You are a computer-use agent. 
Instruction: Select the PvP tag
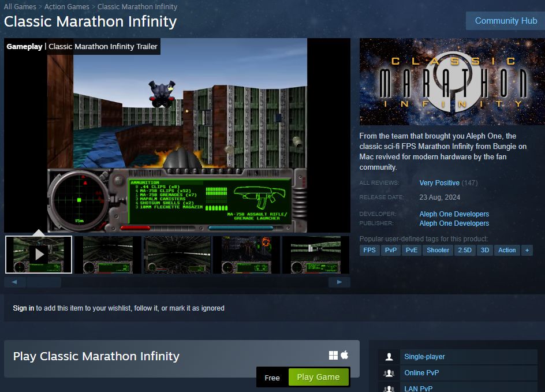[391, 250]
